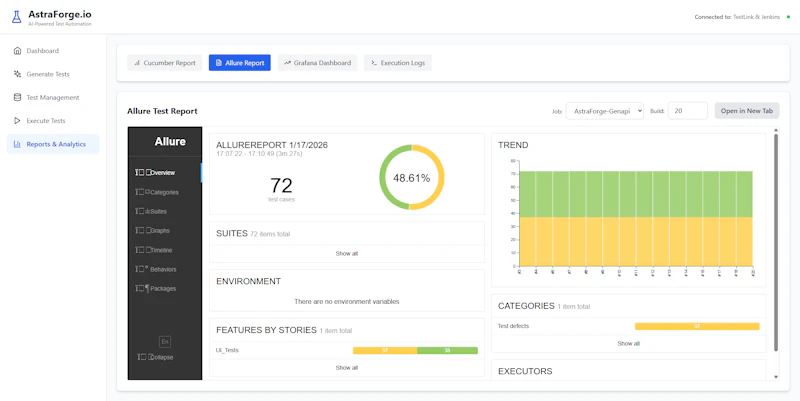This screenshot has height=401, width=800.
Task: Click the EXECUTORS widget heading
Action: click(x=525, y=371)
